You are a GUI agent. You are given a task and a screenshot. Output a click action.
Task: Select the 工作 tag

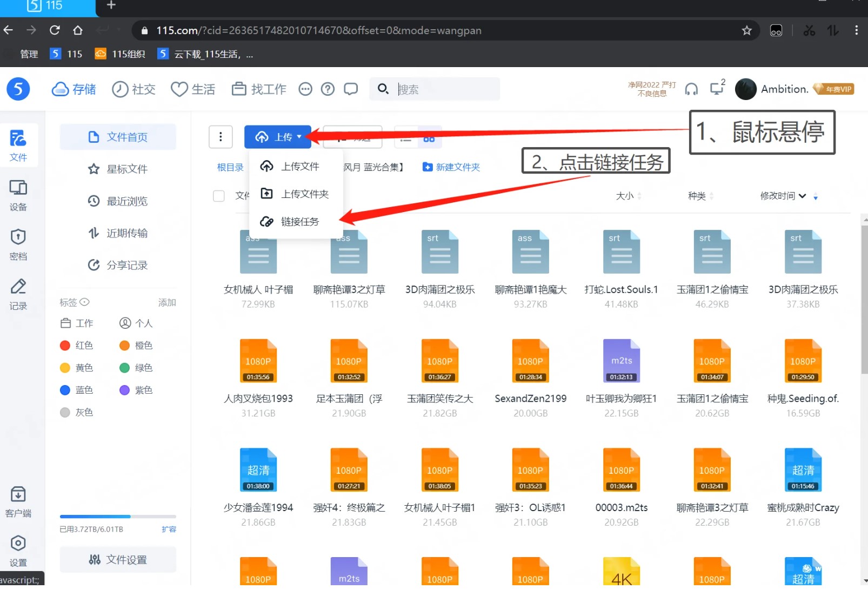[x=77, y=323]
